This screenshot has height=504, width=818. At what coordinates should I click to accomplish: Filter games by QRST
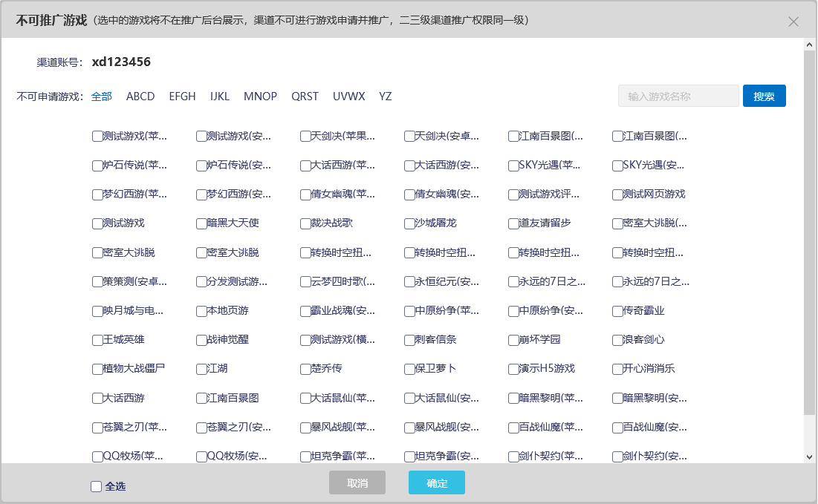point(305,96)
